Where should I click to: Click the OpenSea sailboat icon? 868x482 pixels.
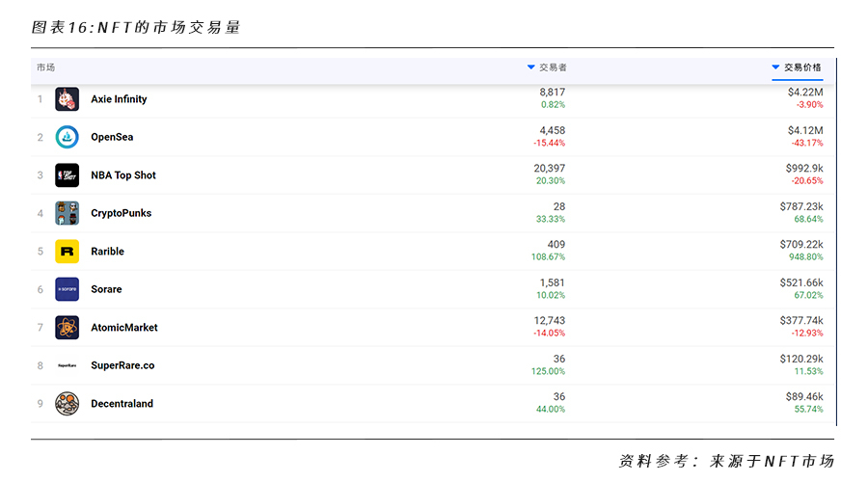pos(67,137)
